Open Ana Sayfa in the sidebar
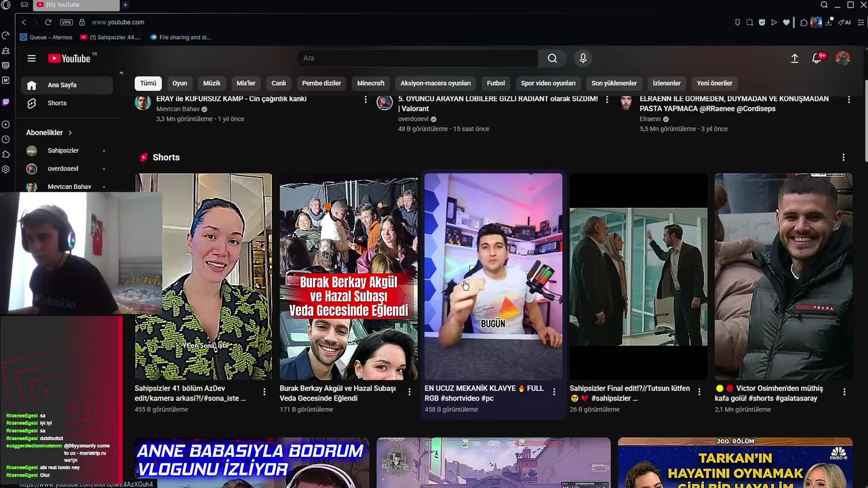This screenshot has height=488, width=868. (66, 85)
